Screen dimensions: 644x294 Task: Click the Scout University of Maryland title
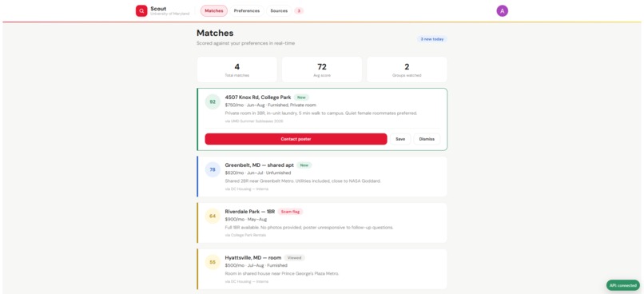(170, 11)
